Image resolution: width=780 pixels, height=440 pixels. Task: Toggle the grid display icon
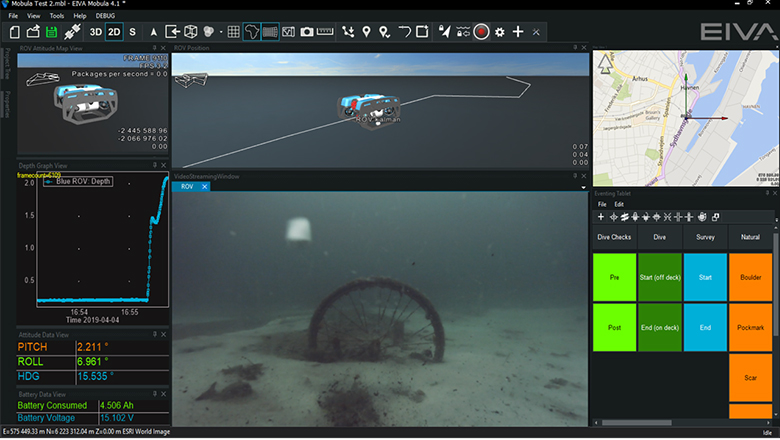[233, 32]
